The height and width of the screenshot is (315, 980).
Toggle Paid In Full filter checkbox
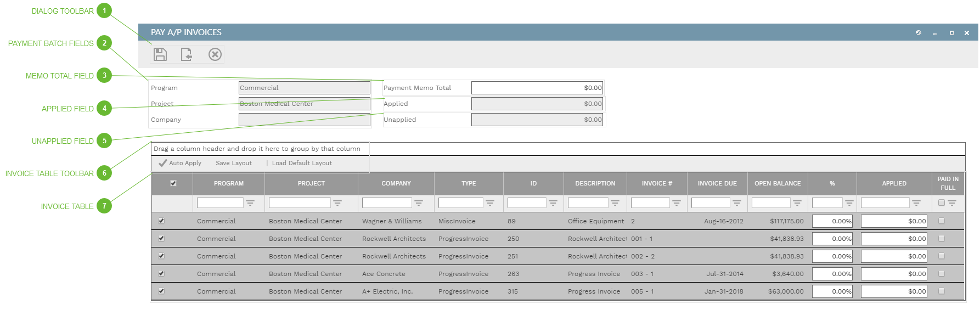coord(942,203)
